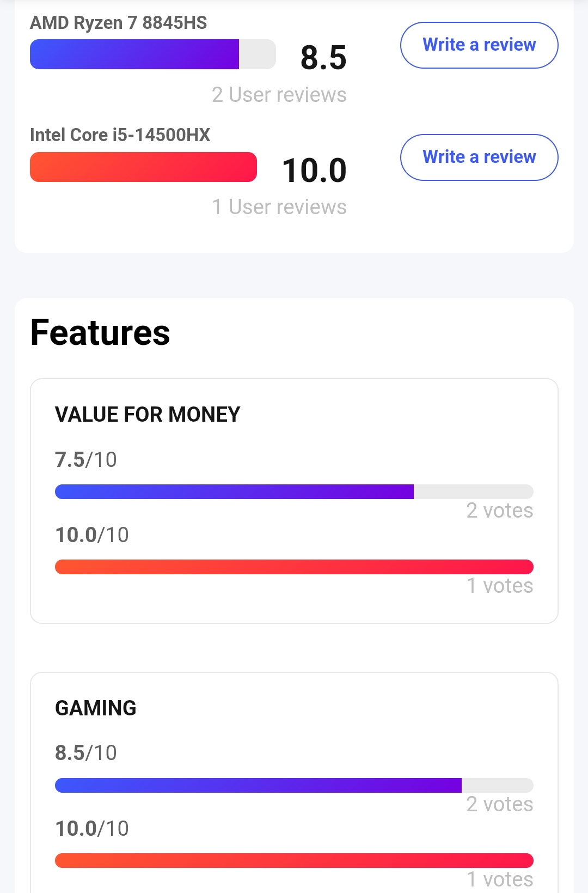The height and width of the screenshot is (893, 588).
Task: Open the 2 User reviews link
Action: click(x=279, y=95)
